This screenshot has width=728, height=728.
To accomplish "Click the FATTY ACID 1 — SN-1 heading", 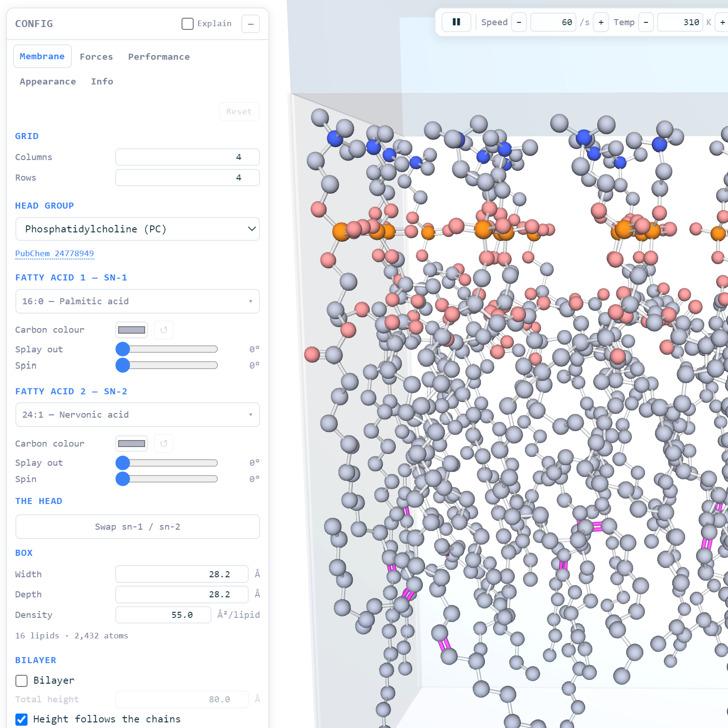I will (71, 278).
